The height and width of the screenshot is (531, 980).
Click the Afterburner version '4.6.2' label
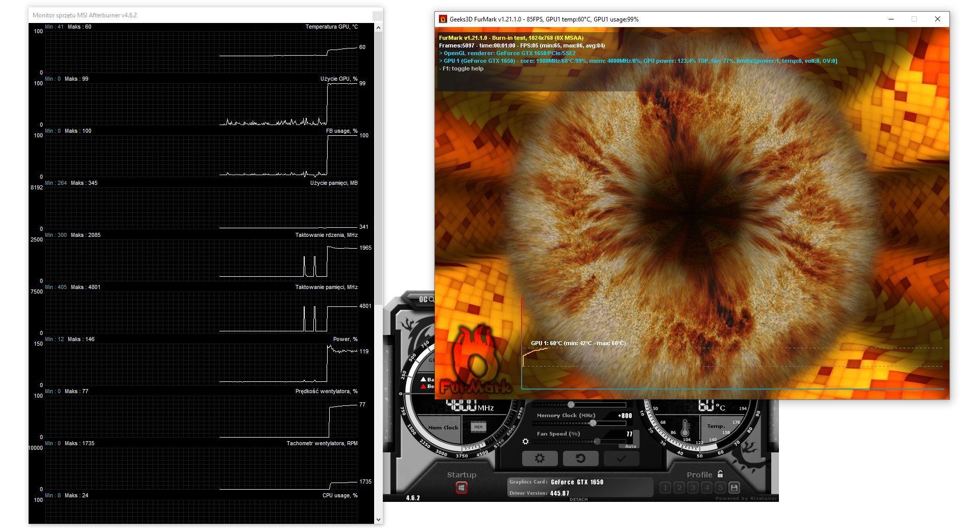413,498
